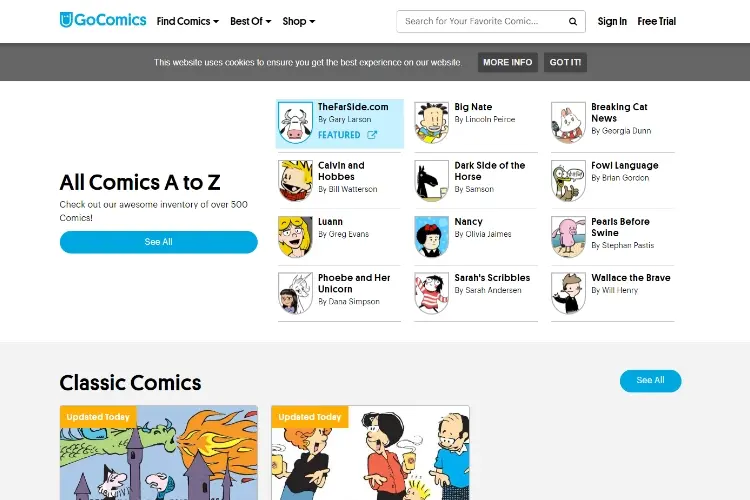Viewport: 750px width, 500px height.
Task: Open the Calvin and Hobbes avatar icon
Action: tap(296, 180)
